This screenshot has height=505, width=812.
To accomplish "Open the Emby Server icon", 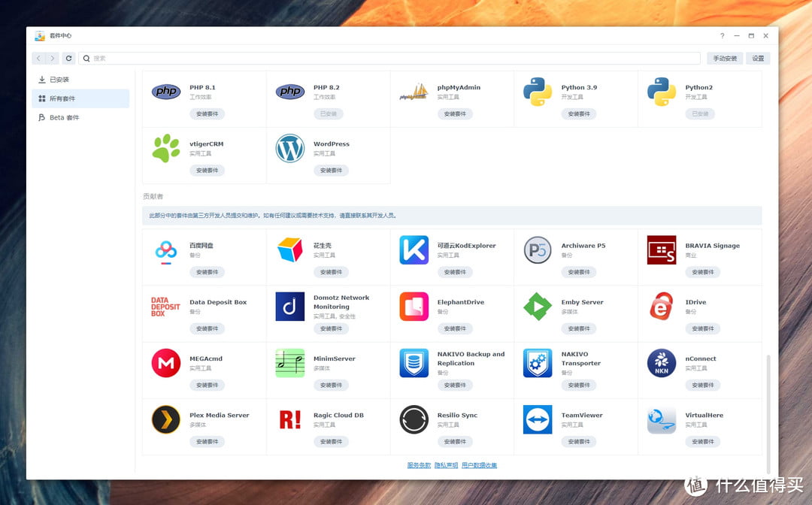I will [538, 307].
